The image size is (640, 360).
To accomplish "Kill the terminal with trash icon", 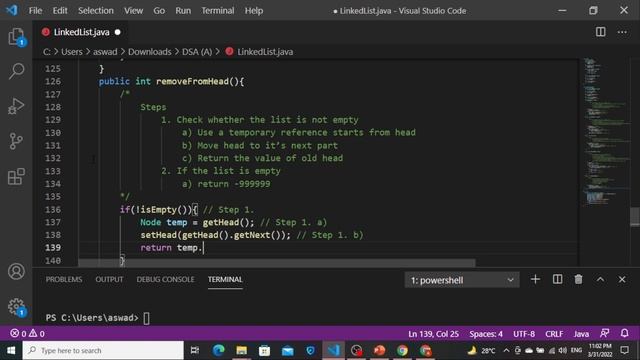I will (578, 280).
